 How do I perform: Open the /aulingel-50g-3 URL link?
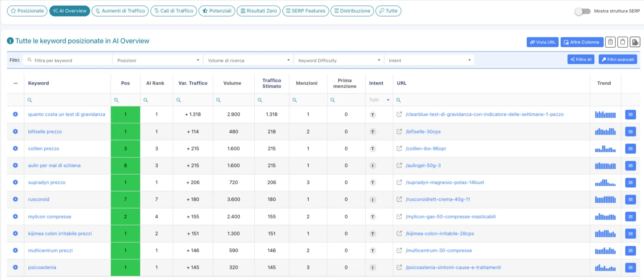pos(423,165)
